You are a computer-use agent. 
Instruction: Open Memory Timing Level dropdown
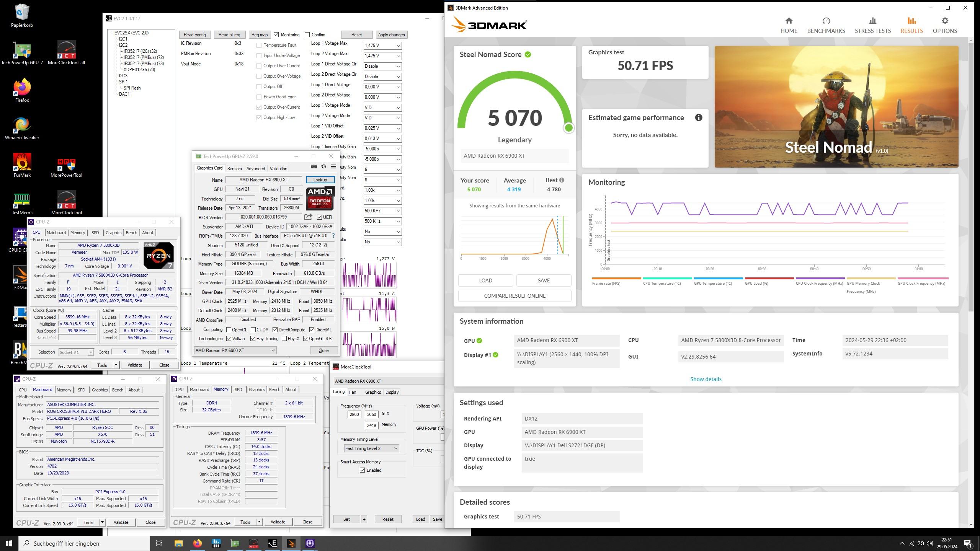point(371,448)
